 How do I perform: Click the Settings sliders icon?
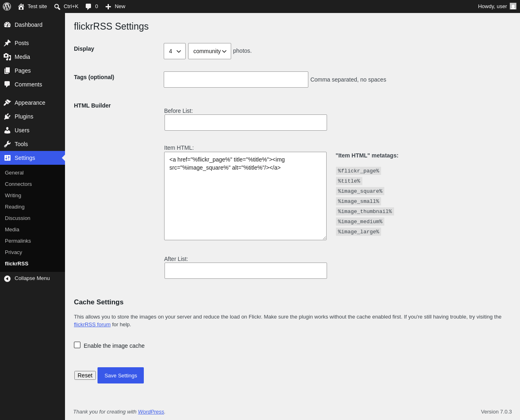(x=7, y=158)
